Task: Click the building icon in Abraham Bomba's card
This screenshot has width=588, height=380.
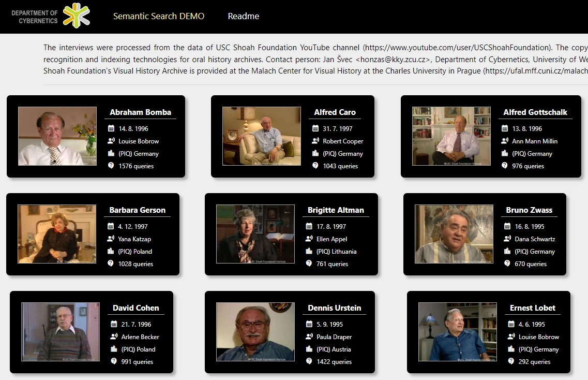Action: point(111,153)
